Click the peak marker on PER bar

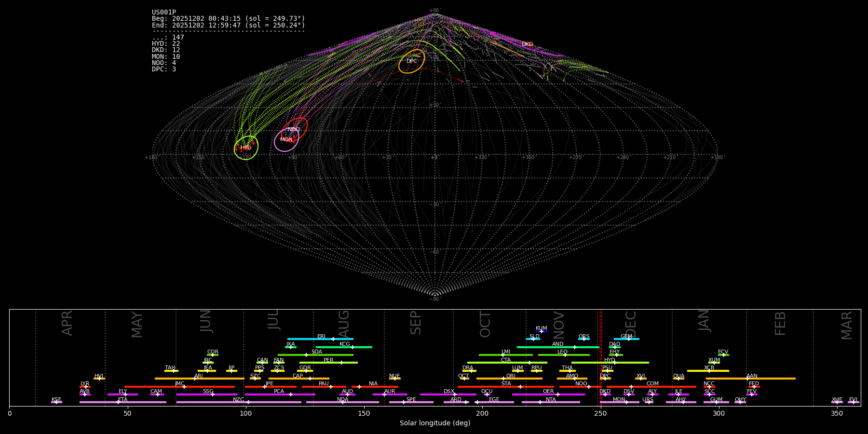pyautogui.click(x=341, y=363)
